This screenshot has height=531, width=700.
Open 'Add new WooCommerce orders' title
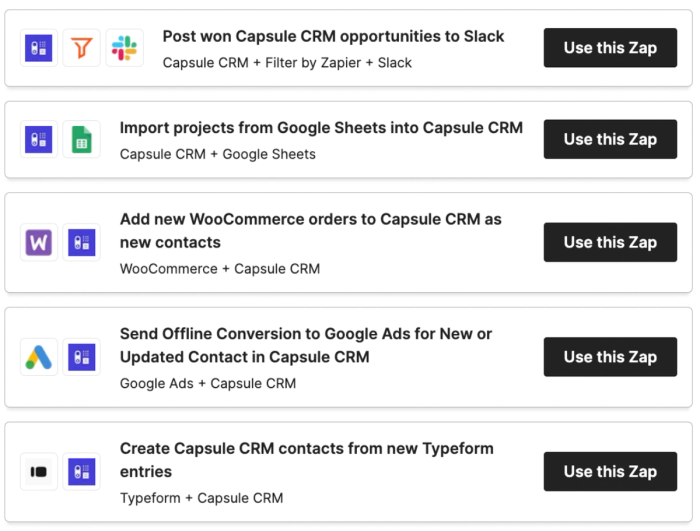(310, 219)
